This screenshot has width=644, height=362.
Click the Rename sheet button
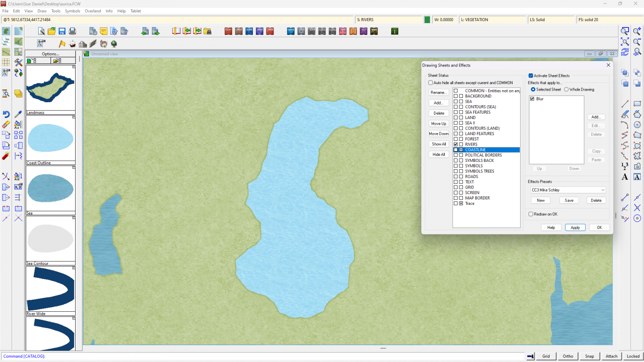[x=439, y=92]
